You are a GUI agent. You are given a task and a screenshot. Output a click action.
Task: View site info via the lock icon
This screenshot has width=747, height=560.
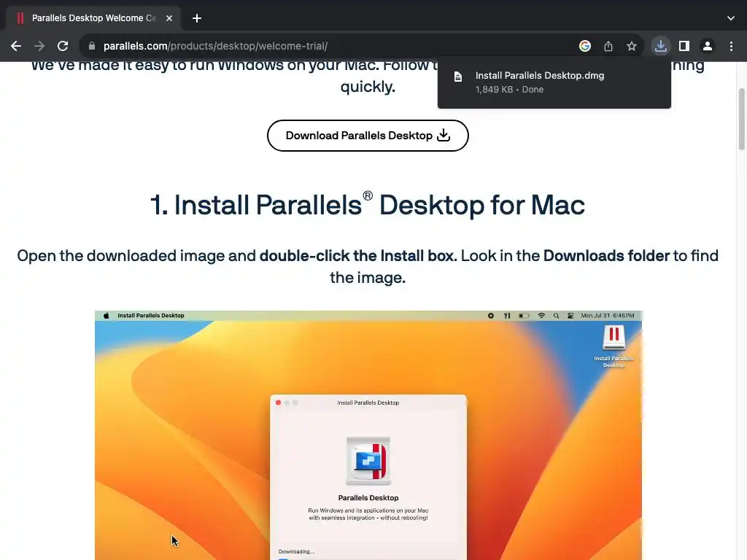point(92,46)
